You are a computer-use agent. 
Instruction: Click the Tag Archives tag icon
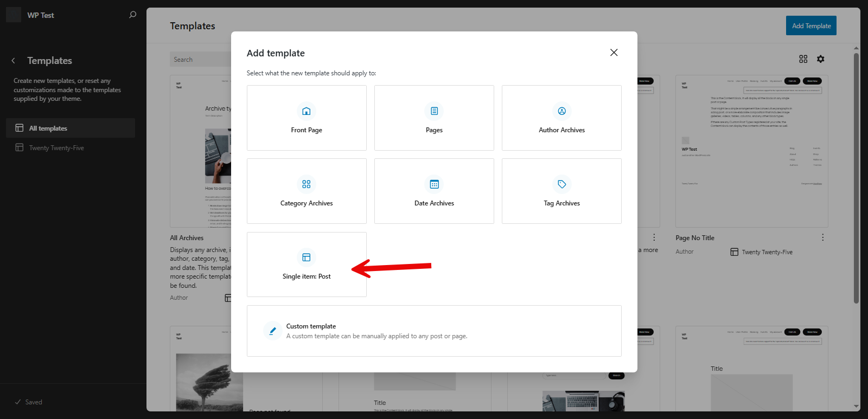[x=561, y=184]
